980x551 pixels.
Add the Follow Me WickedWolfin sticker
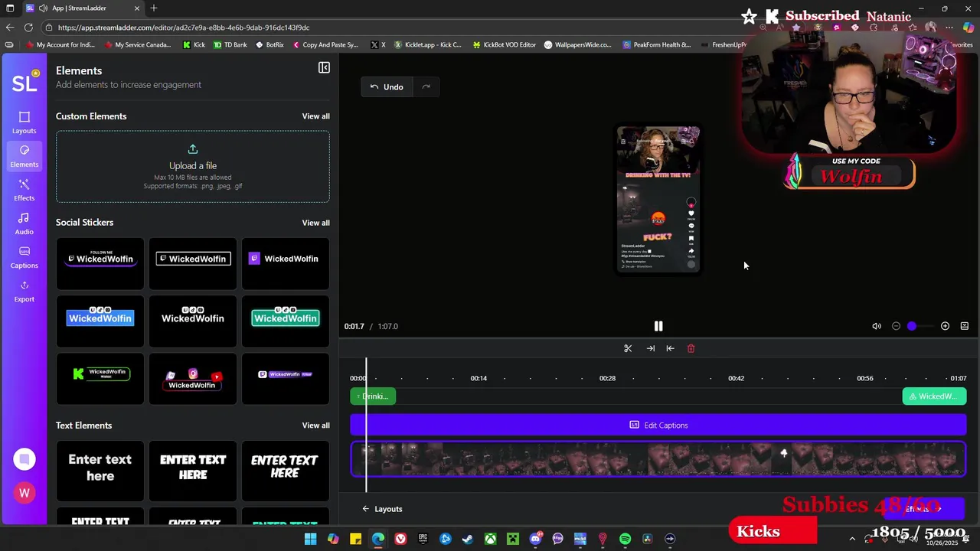coord(100,262)
